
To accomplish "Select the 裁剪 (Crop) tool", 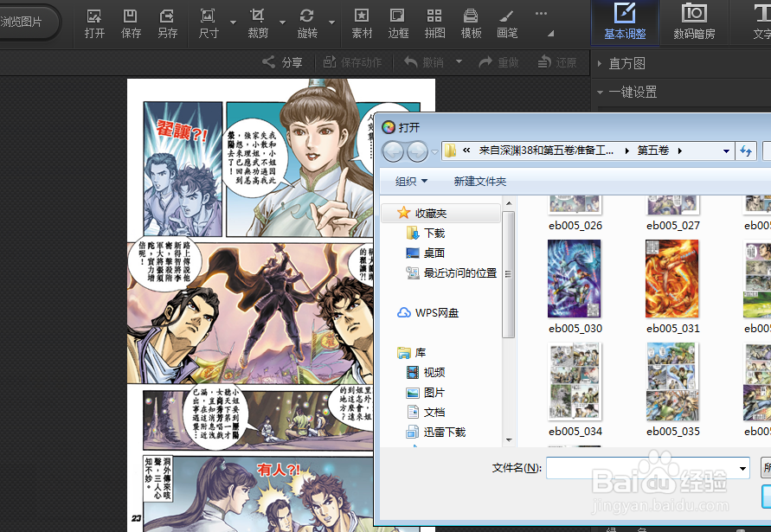I will coord(258,23).
